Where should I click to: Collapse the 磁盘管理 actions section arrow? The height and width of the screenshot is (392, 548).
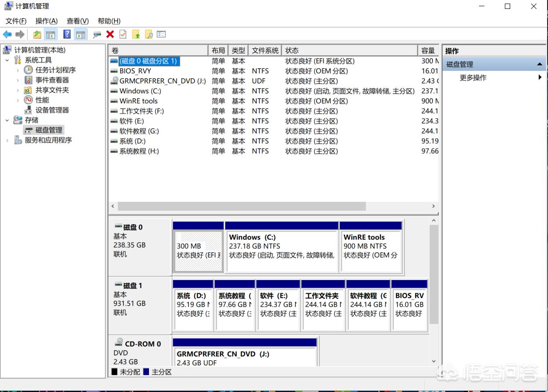point(540,65)
